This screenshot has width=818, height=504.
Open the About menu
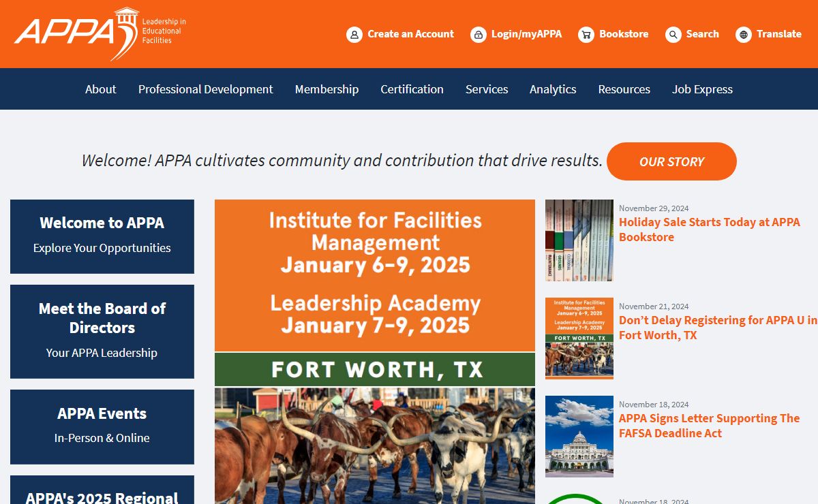[x=101, y=89]
